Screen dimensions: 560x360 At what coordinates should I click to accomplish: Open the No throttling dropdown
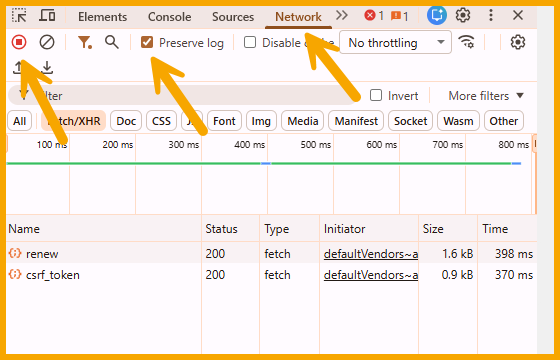tap(395, 42)
